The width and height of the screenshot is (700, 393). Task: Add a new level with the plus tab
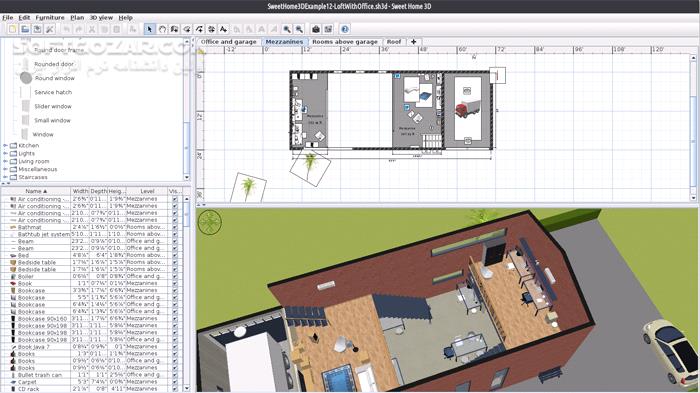pyautogui.click(x=413, y=42)
